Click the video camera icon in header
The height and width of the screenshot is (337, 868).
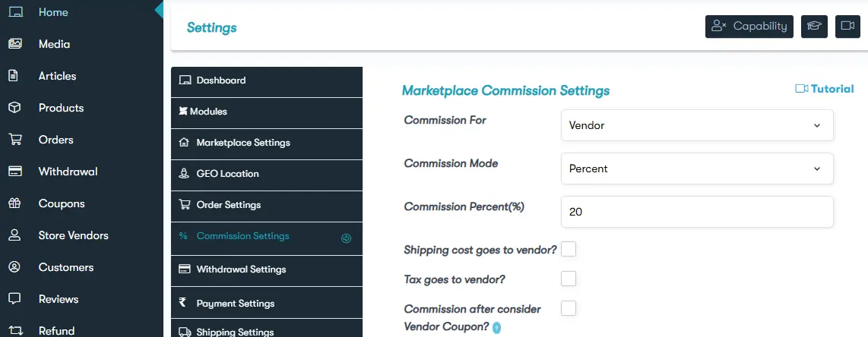tap(847, 27)
